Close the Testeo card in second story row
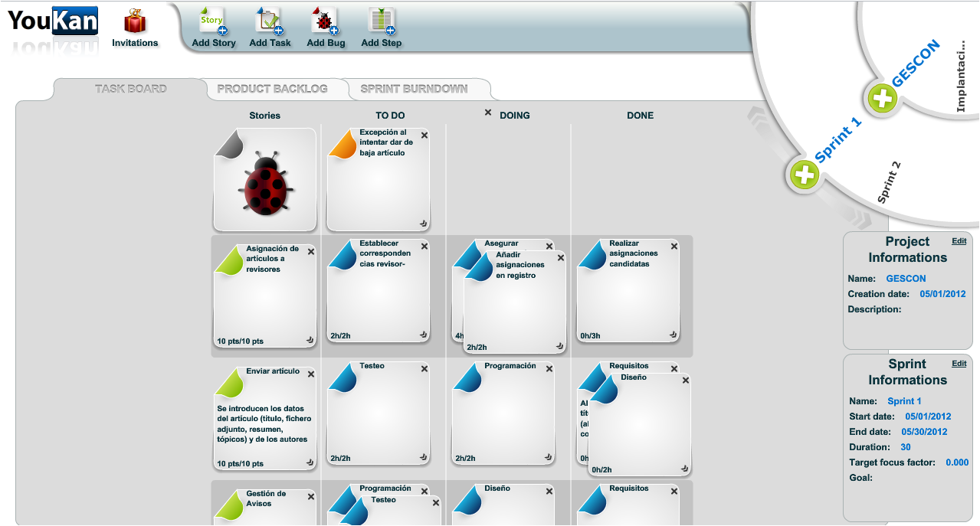 pos(424,369)
